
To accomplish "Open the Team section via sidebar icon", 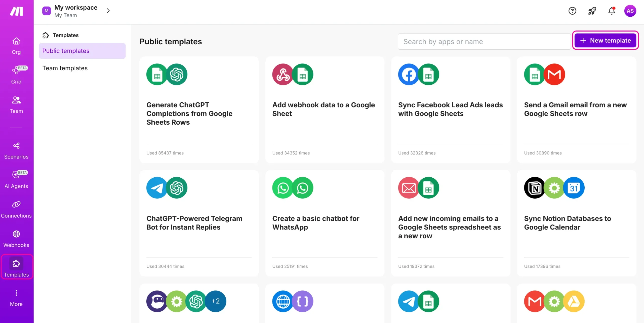I will tap(16, 104).
